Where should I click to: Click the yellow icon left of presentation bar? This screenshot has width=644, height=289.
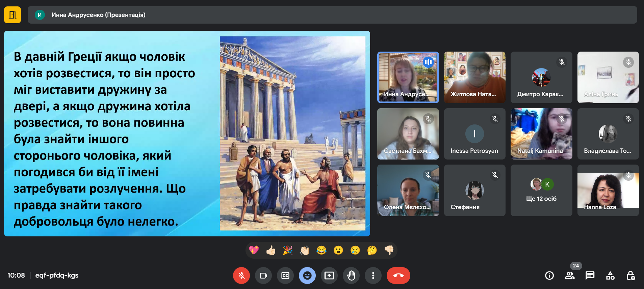[12, 15]
